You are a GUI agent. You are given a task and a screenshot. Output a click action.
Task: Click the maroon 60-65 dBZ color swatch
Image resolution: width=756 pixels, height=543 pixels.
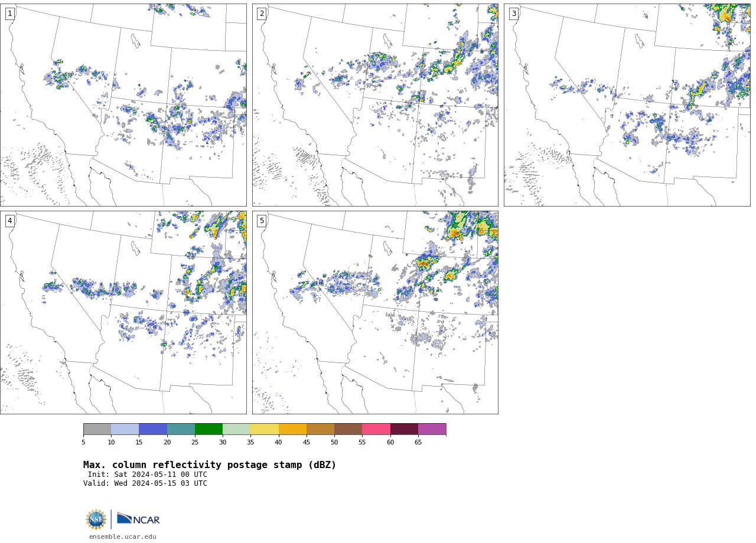click(x=404, y=429)
